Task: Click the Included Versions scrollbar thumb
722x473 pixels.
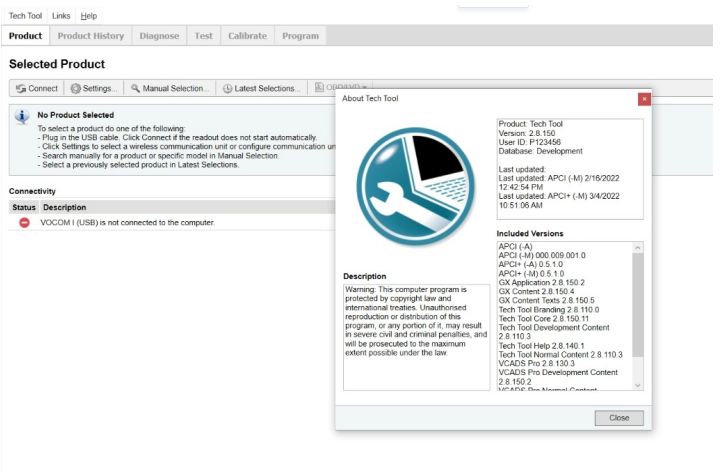Action: point(638,304)
